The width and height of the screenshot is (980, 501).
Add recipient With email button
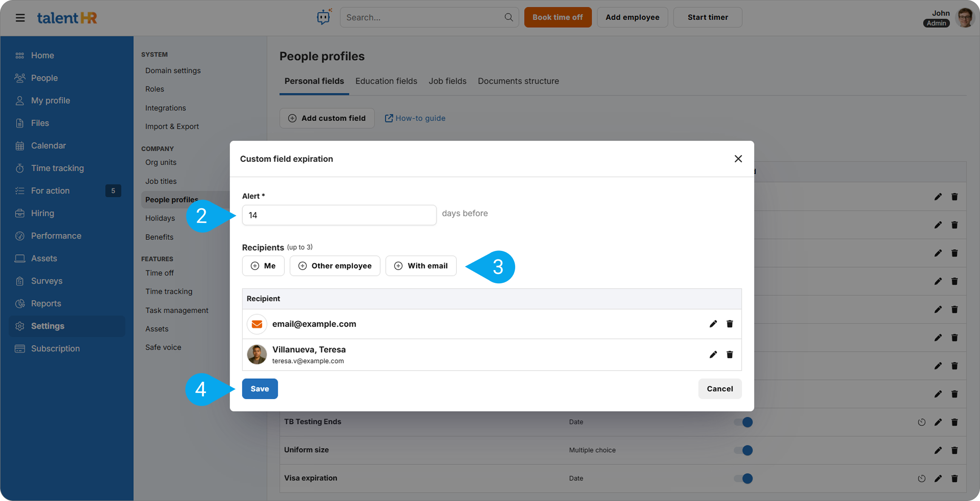point(421,266)
